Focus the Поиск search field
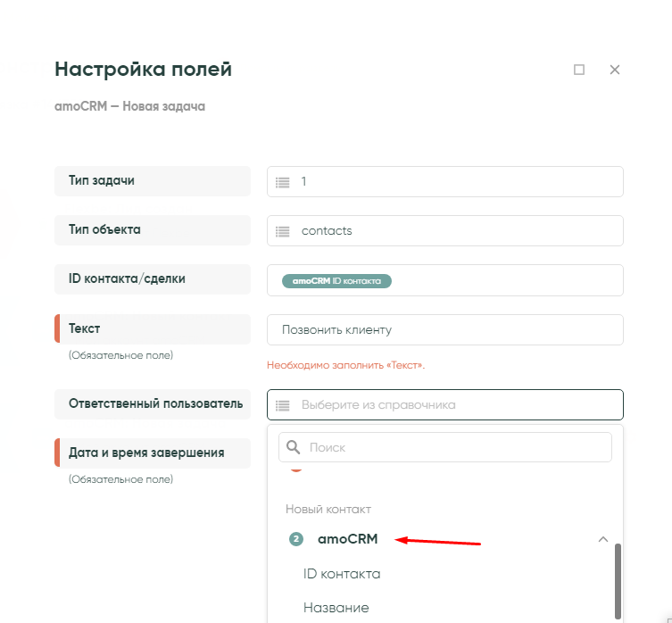The width and height of the screenshot is (672, 623). point(455,447)
